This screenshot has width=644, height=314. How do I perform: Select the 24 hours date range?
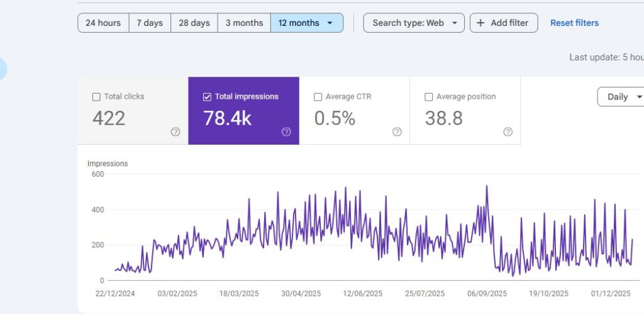[103, 23]
